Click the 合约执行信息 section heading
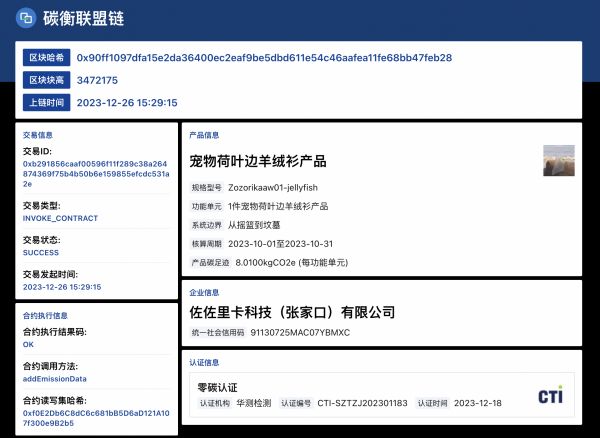600x438 pixels. click(x=45, y=316)
